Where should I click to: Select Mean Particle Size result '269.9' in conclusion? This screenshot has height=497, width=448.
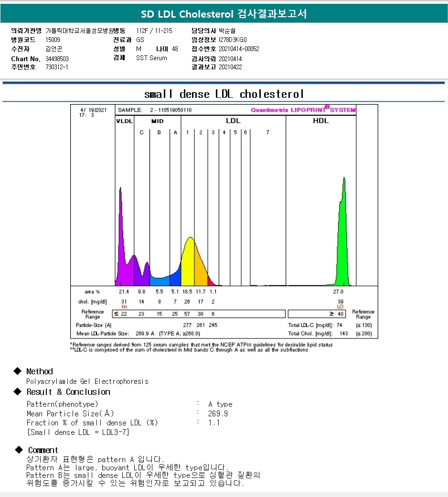click(218, 413)
